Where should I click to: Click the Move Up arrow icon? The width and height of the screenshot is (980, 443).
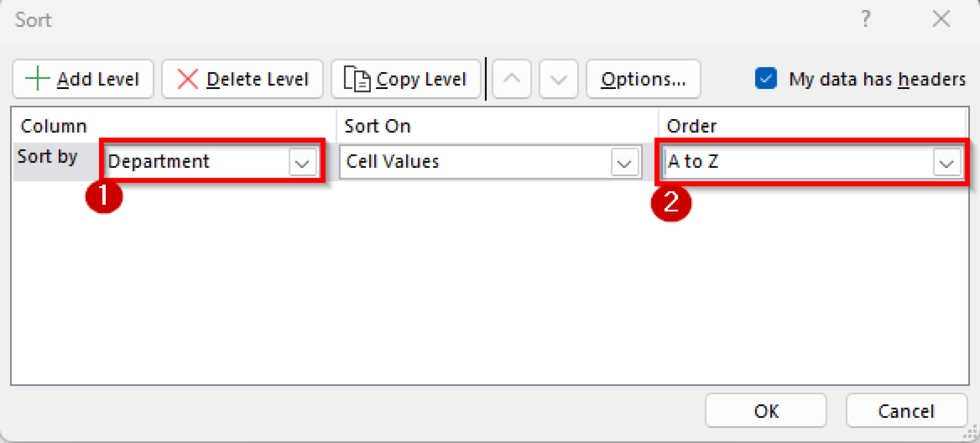[511, 79]
